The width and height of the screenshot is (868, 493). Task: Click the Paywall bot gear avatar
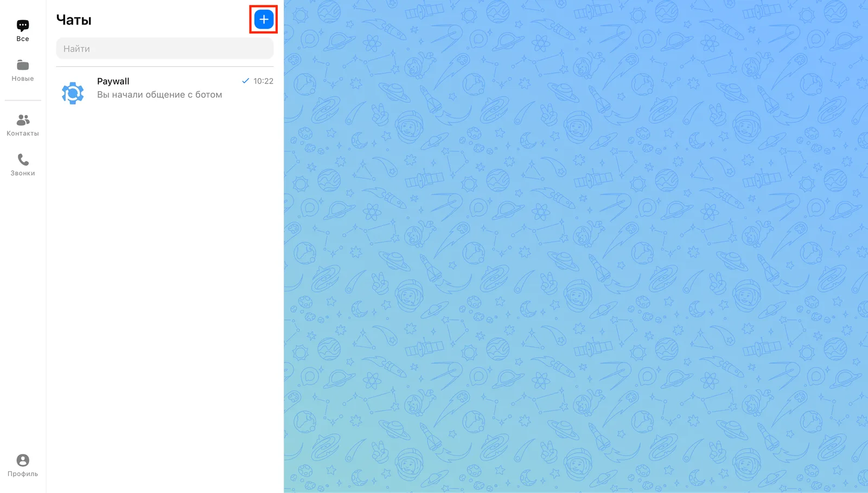(x=73, y=93)
